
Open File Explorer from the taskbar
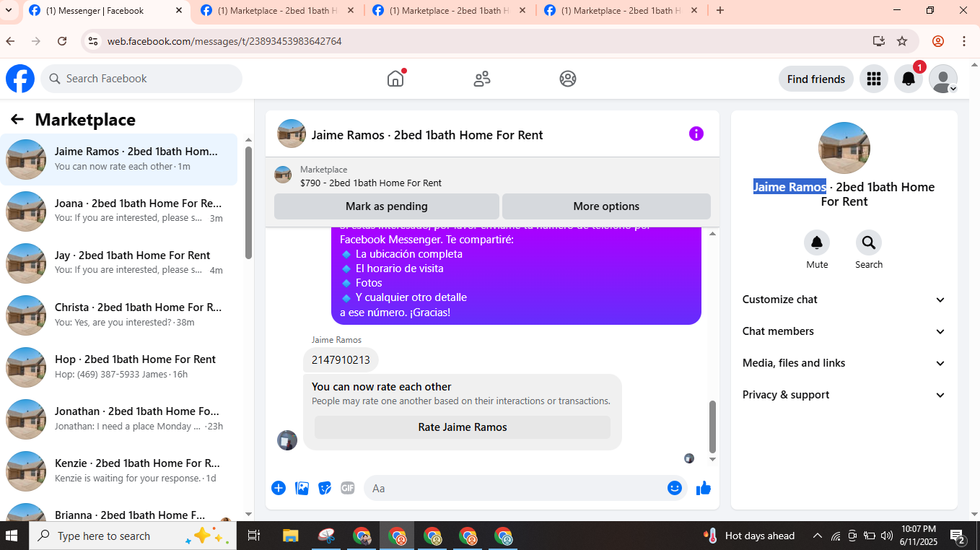290,536
